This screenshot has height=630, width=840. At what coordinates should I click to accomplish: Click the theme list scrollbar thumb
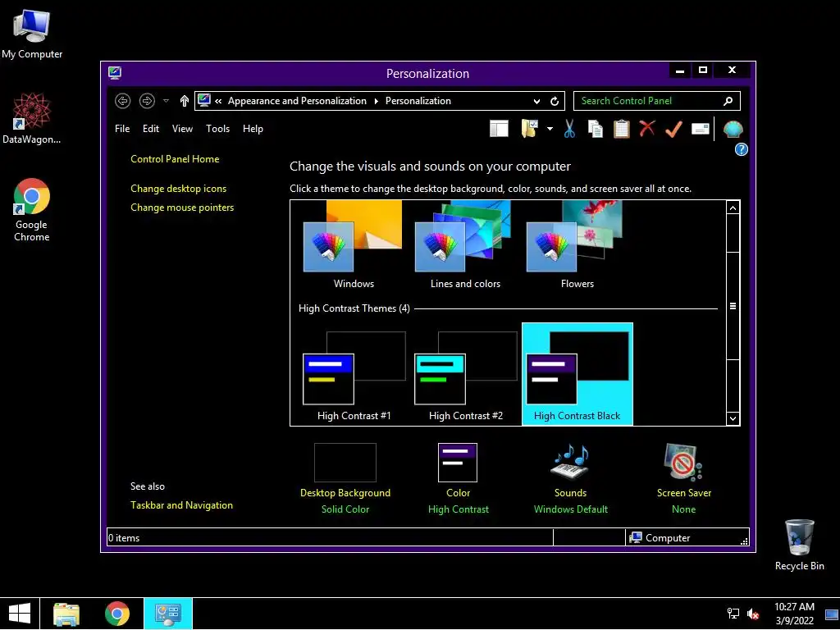click(x=733, y=306)
